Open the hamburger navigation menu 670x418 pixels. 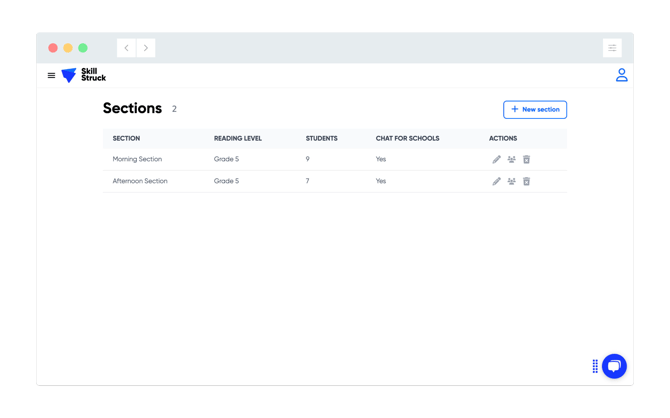pyautogui.click(x=52, y=75)
